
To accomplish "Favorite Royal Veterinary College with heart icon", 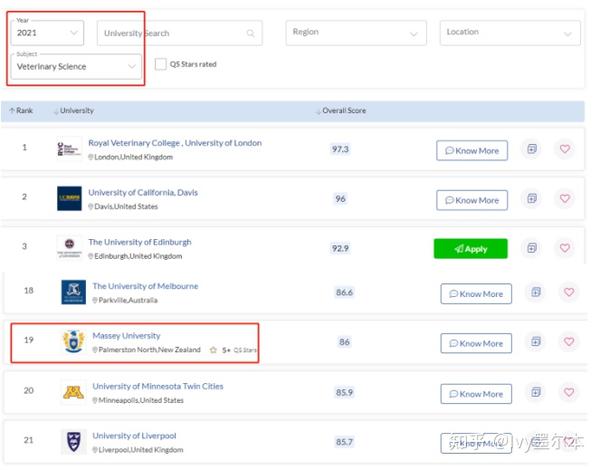I will pyautogui.click(x=565, y=149).
